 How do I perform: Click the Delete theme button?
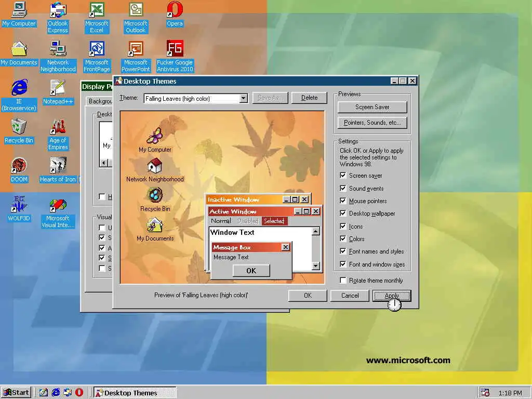[x=309, y=98]
